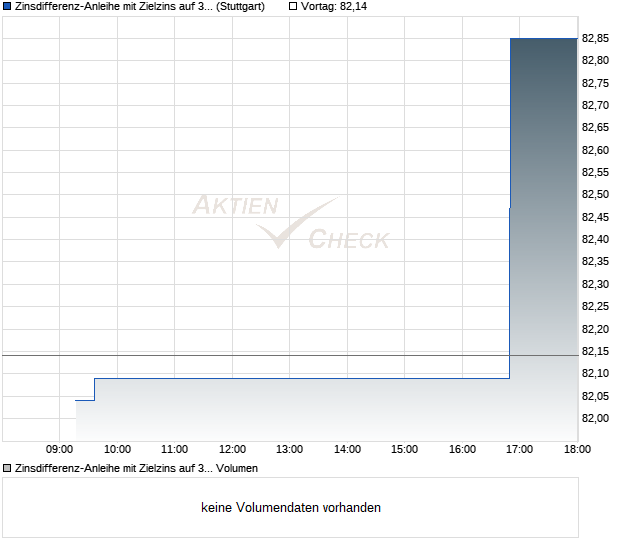Click the blue legend square for Zinsdifferenz-Anleihe

(7, 7)
